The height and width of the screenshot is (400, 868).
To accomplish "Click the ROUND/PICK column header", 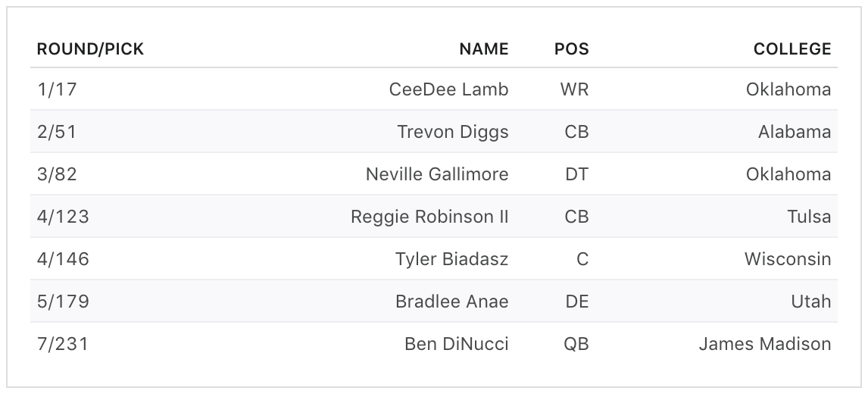I will (90, 49).
